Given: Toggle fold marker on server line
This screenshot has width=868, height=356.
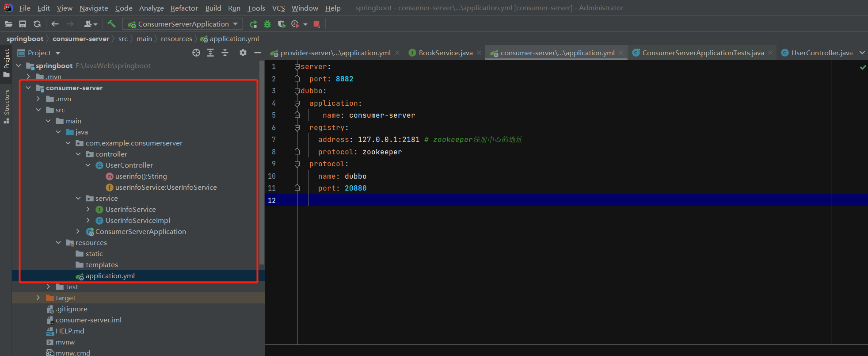Looking at the screenshot, I should point(297,67).
